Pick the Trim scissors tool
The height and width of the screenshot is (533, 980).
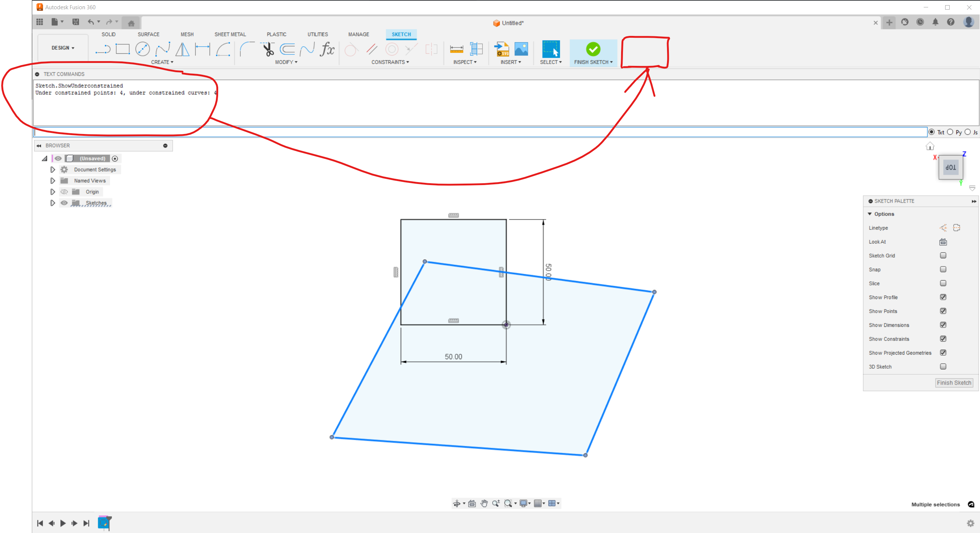268,49
